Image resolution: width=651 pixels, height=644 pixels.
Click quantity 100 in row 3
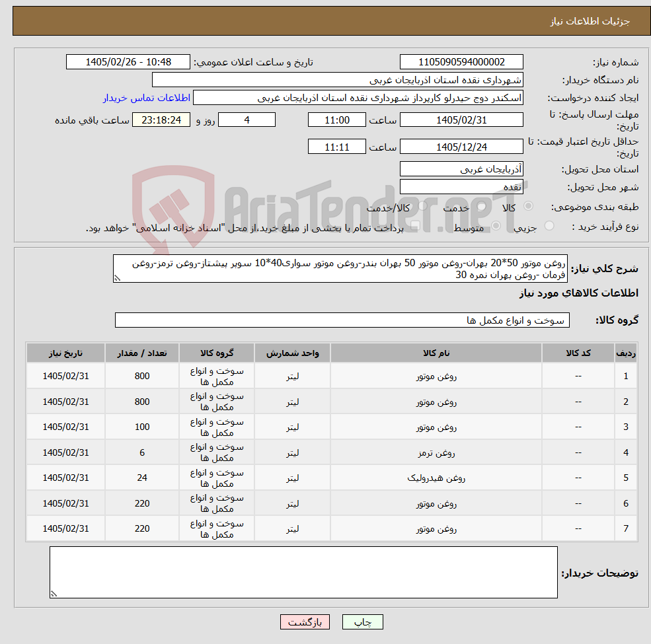142,427
